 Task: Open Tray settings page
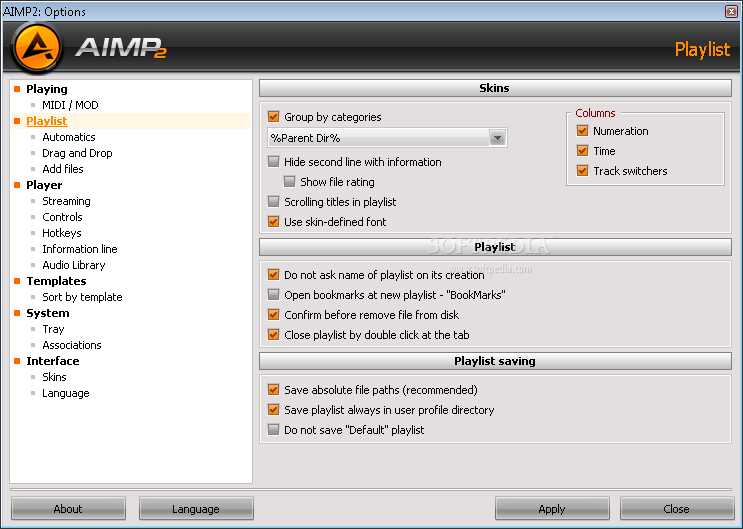[x=53, y=329]
